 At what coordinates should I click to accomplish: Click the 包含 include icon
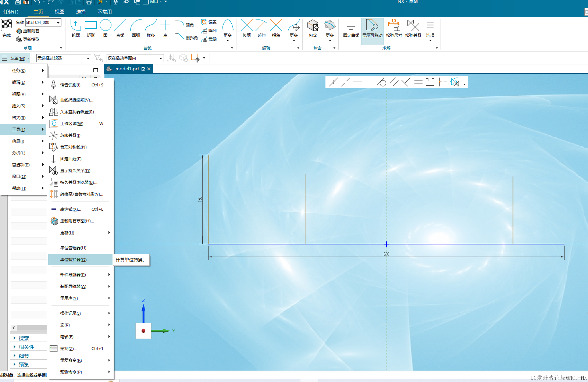tap(313, 25)
